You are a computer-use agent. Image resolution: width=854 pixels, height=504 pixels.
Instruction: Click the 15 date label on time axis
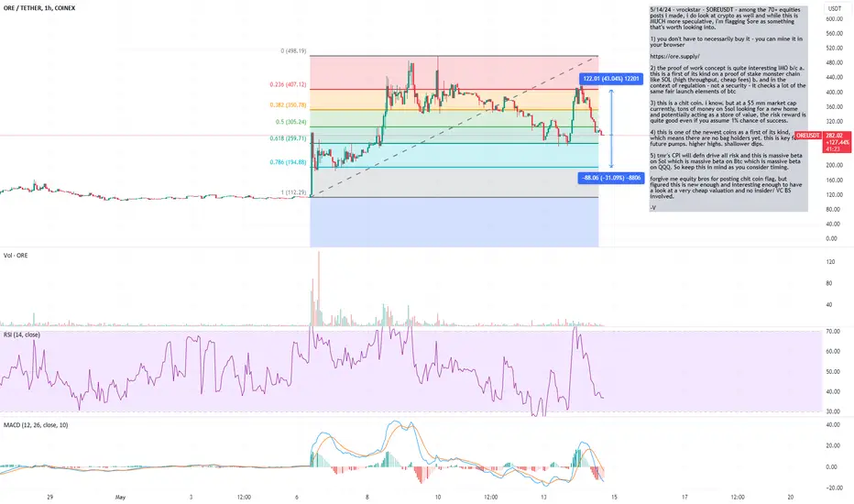(614, 497)
